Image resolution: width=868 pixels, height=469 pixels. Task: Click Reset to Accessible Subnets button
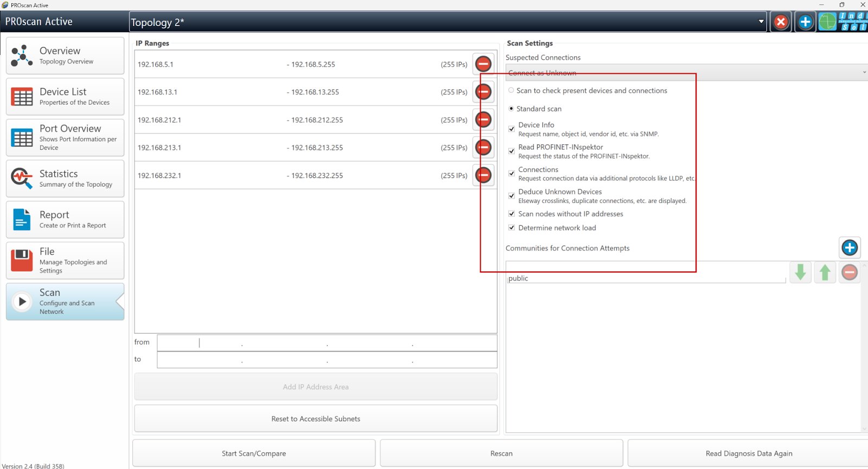coord(316,419)
